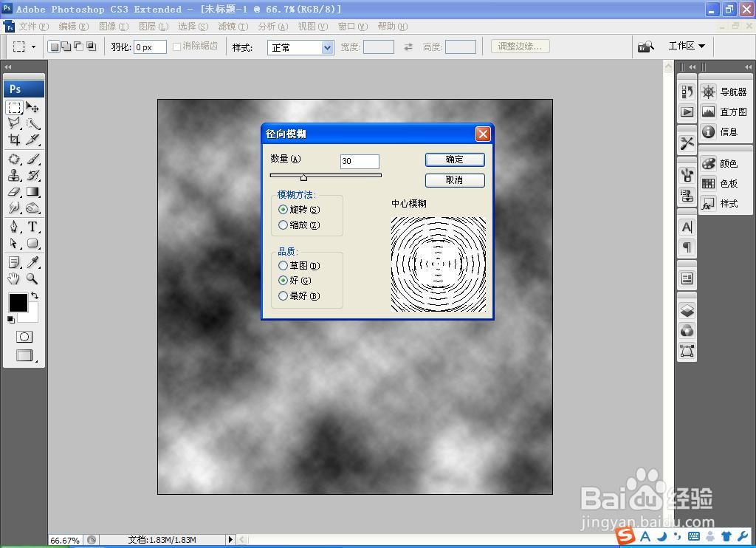This screenshot has height=548, width=756.
Task: Enable the anti-alias checkbox
Action: pyautogui.click(x=176, y=47)
